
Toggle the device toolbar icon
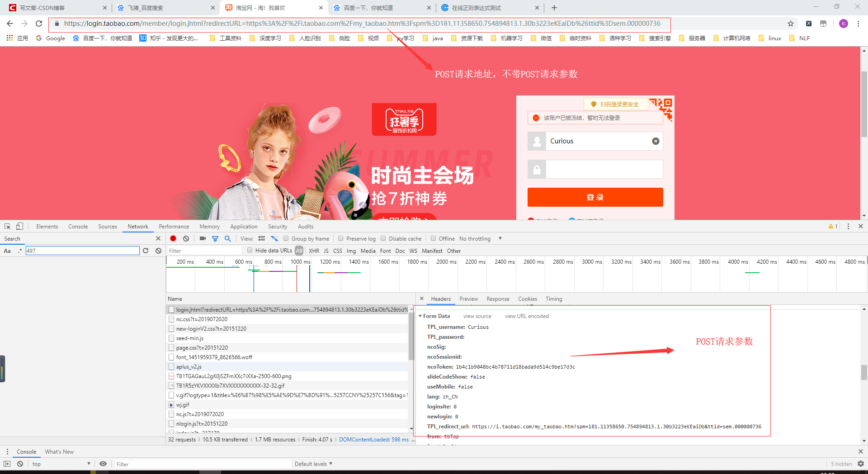[x=19, y=226]
